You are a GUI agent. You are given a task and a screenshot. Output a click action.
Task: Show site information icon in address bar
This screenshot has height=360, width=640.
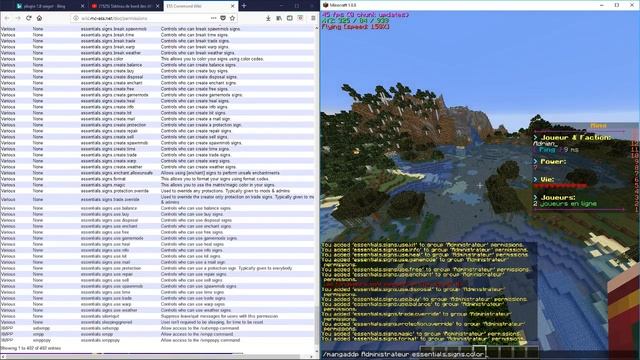coord(76,18)
